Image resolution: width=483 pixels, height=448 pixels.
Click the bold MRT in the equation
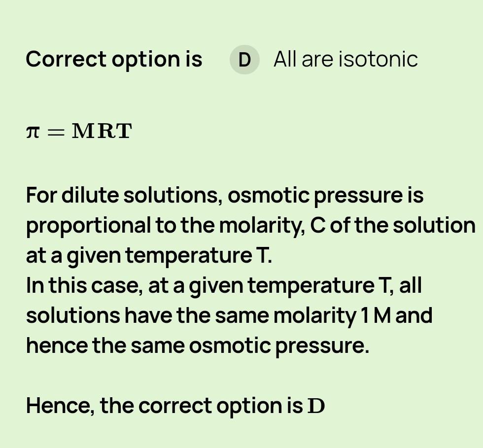click(102, 131)
